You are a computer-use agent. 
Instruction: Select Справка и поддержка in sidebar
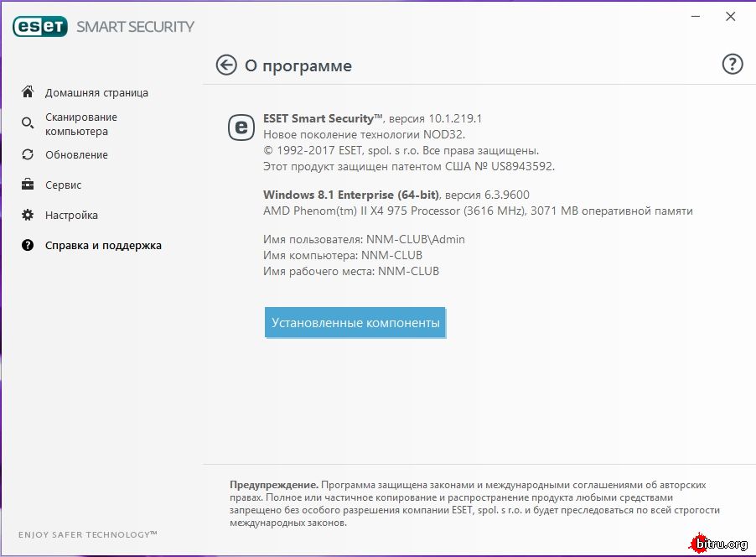(103, 246)
